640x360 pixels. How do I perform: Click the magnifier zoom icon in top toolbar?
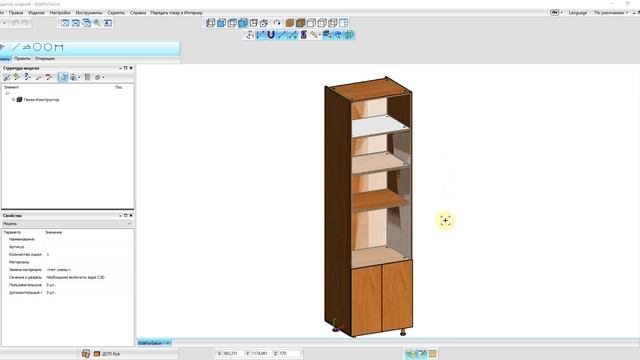97,23
